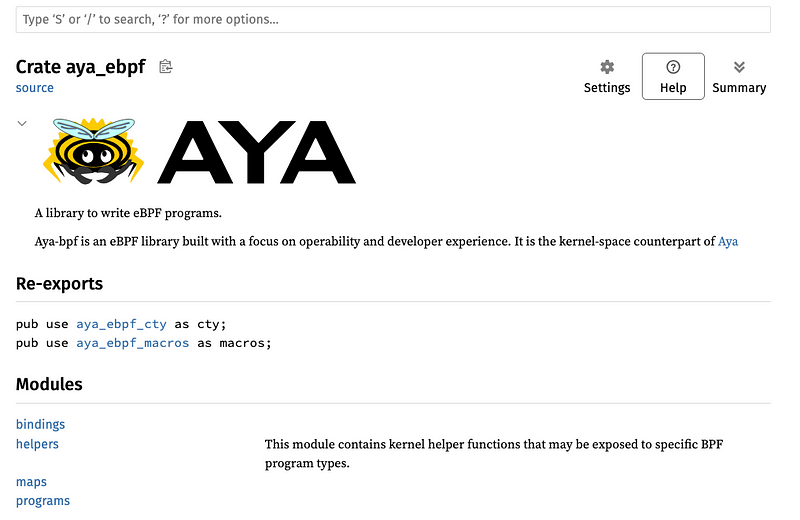This screenshot has height=520, width=800.
Task: Open the Settings gear menu
Action: (607, 77)
